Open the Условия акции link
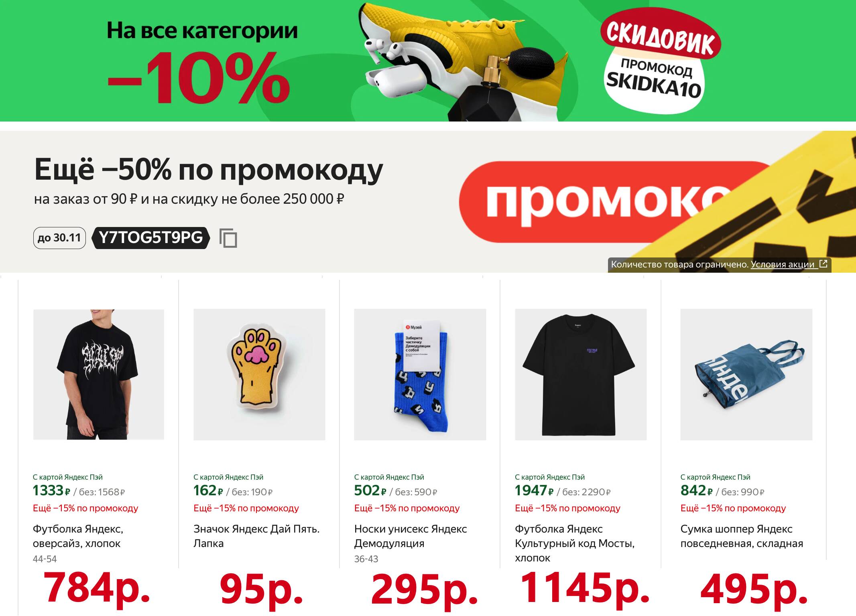Image resolution: width=856 pixels, height=616 pixels. (x=783, y=264)
